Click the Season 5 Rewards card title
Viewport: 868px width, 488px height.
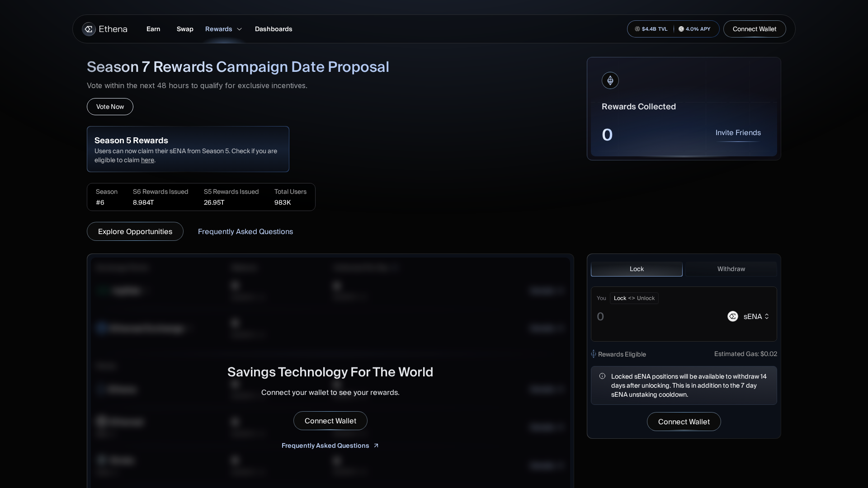131,141
